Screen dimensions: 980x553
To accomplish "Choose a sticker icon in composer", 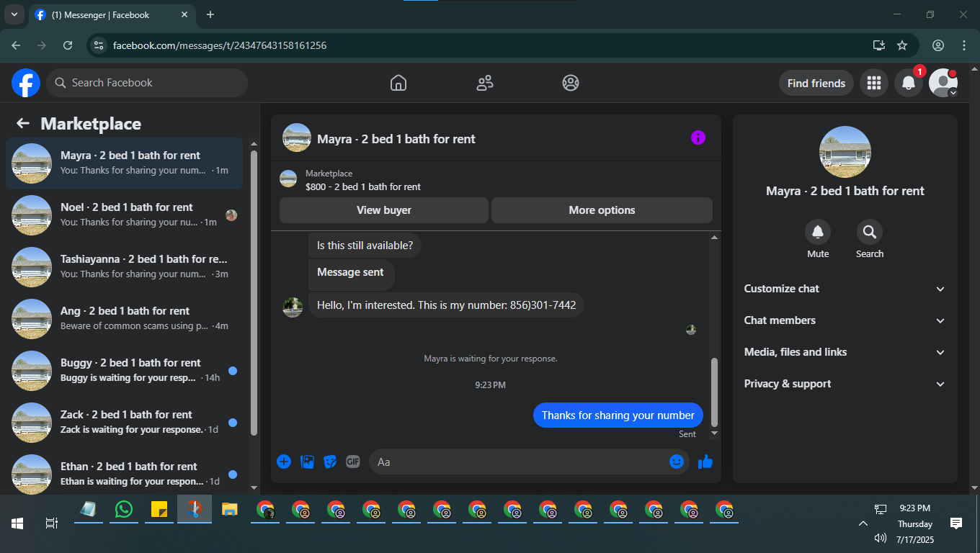I will point(330,462).
